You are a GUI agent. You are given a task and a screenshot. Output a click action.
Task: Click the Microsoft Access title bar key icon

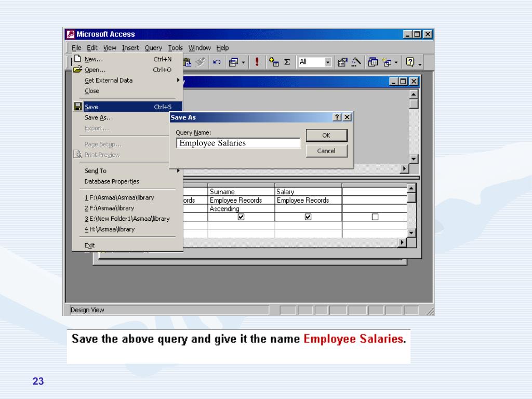pyautogui.click(x=71, y=34)
